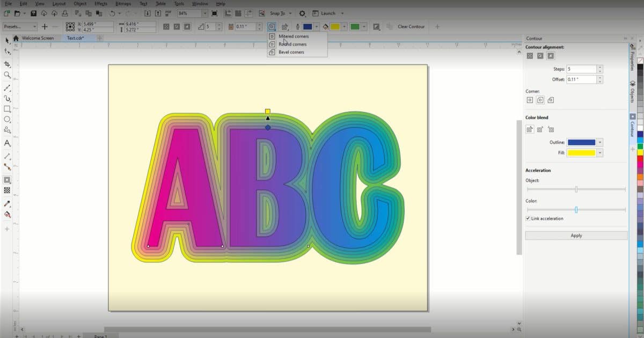The width and height of the screenshot is (644, 338).
Task: Open green end fill color dropdown
Action: tap(364, 26)
